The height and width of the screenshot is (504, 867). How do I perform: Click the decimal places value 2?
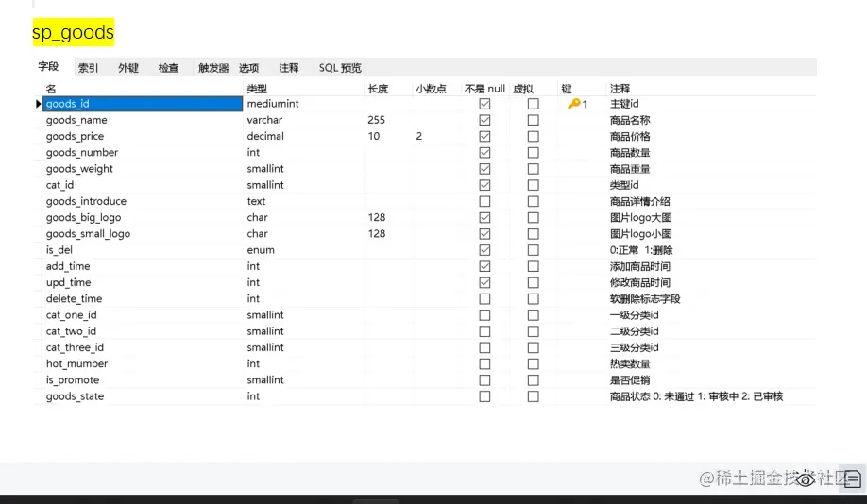[x=419, y=136]
